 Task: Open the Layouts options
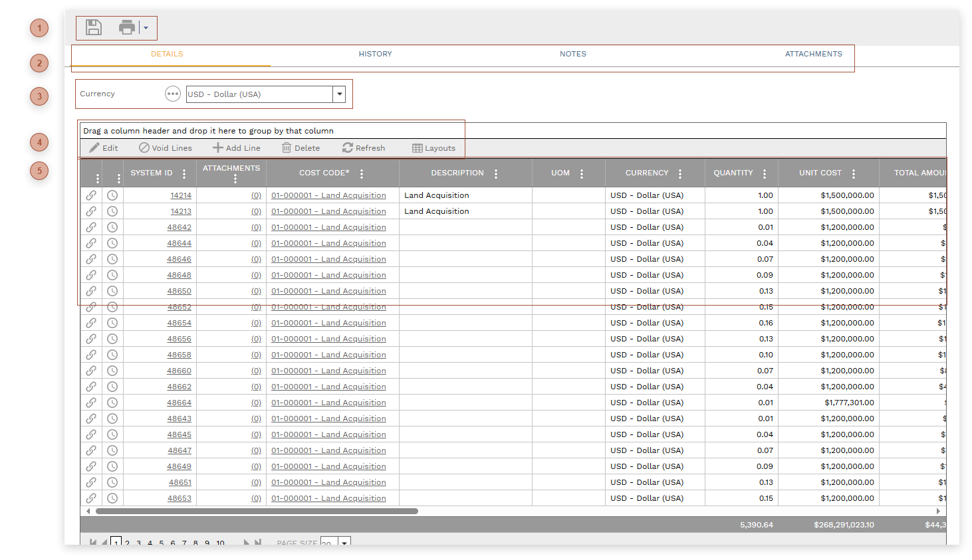click(433, 148)
